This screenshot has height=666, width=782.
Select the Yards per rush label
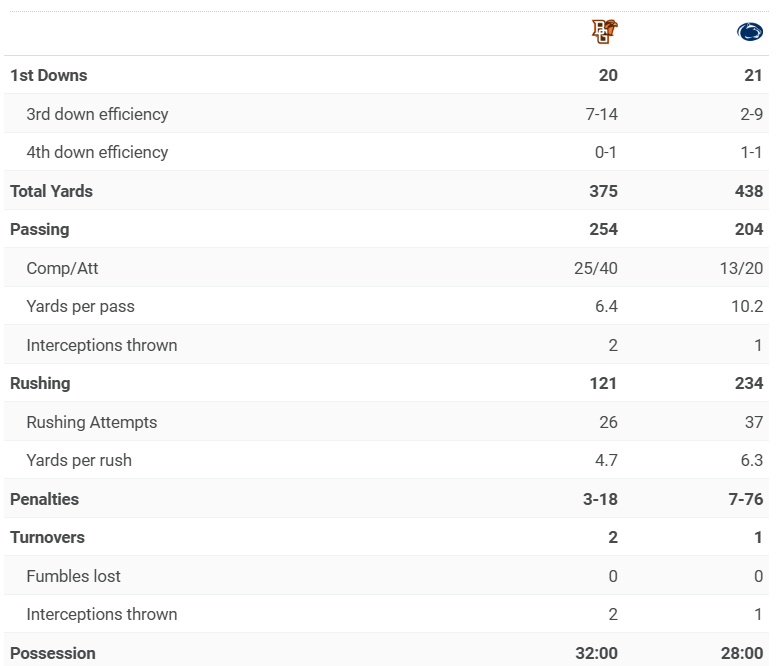(79, 461)
